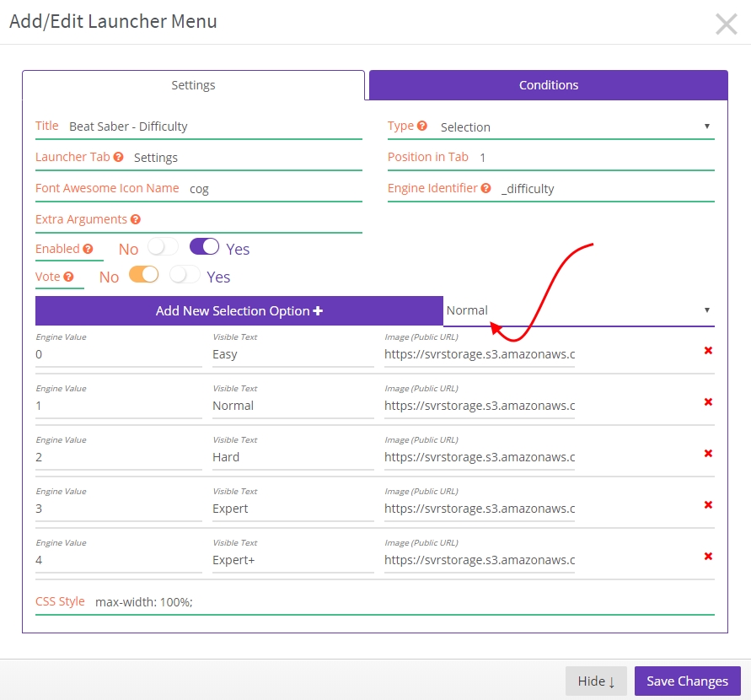This screenshot has width=751, height=700.
Task: Edit the Launcher Tab field
Action: 247,158
